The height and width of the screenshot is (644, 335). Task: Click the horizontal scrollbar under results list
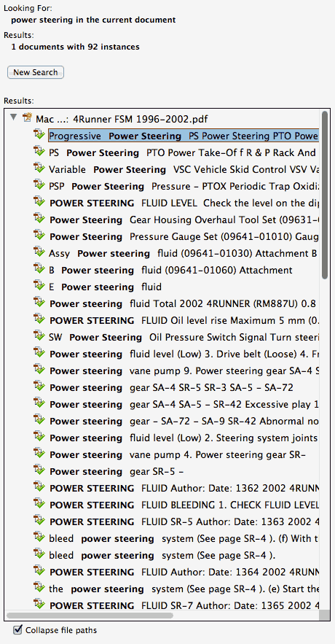90,616
